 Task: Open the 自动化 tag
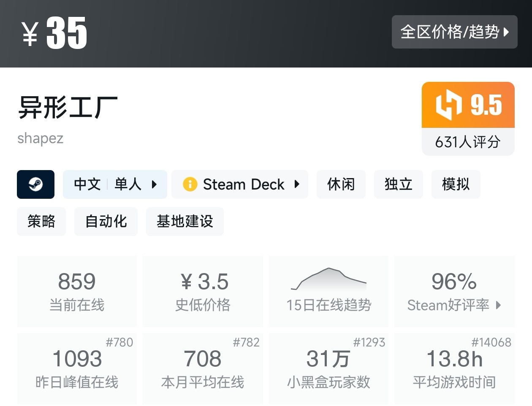click(106, 222)
